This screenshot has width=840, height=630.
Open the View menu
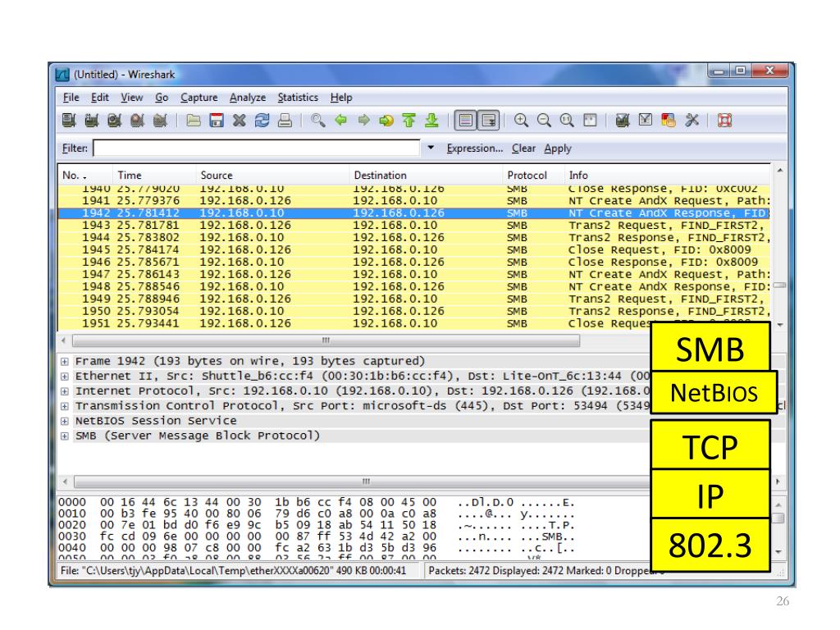click(x=132, y=98)
